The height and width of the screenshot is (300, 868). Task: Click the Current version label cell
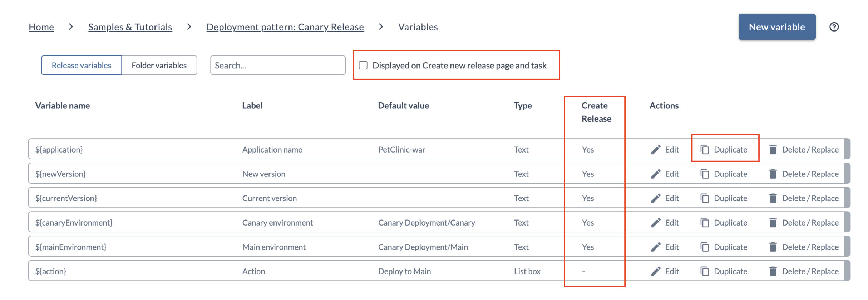pos(270,198)
